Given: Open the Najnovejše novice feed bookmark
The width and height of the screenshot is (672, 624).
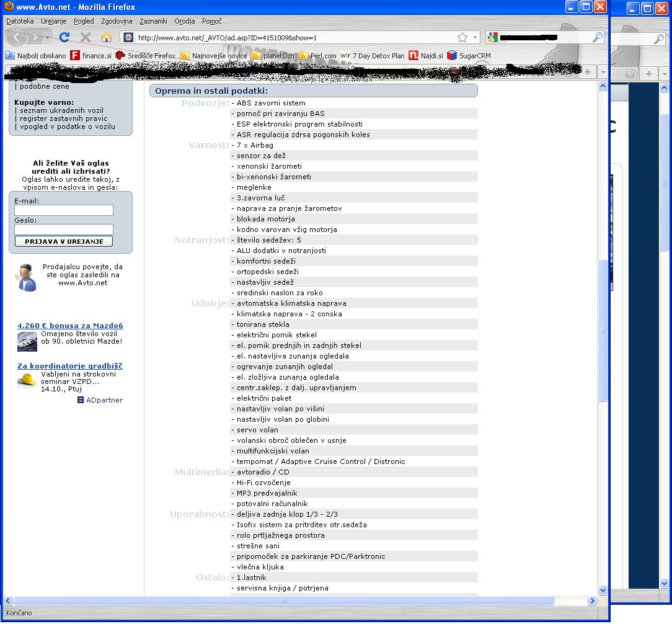Looking at the screenshot, I should tap(213, 56).
